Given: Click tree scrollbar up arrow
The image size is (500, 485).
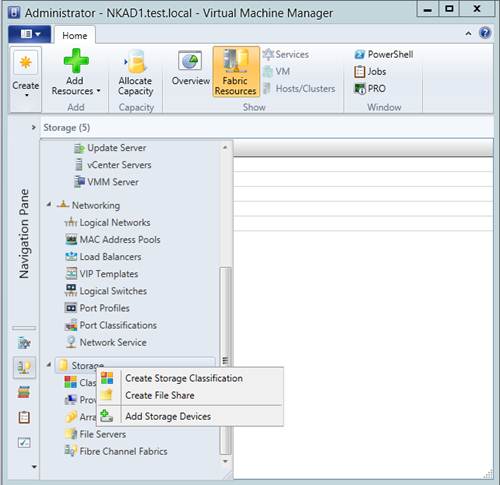Looking at the screenshot, I should (x=225, y=147).
